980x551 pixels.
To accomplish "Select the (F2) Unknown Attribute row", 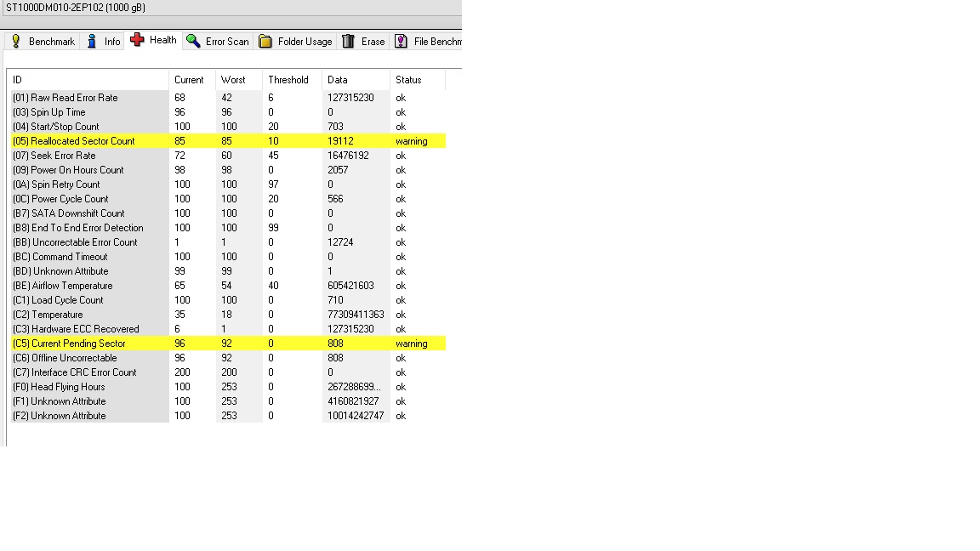I will pos(228,416).
